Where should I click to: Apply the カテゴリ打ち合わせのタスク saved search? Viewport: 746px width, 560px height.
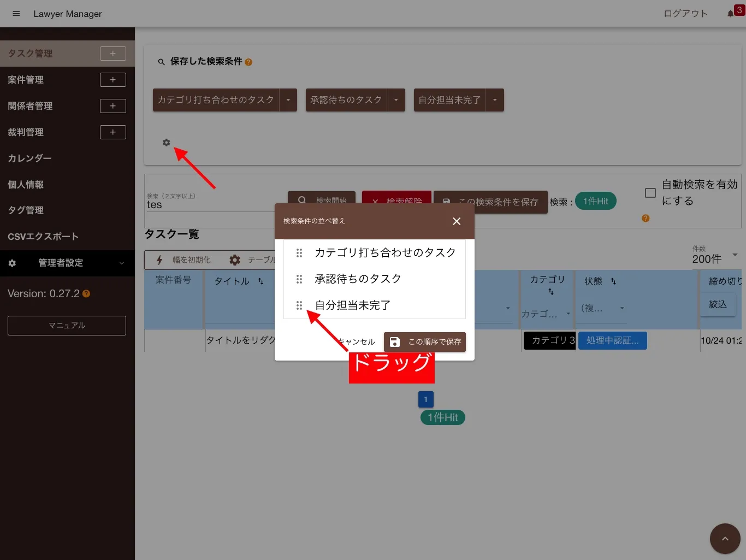216,100
